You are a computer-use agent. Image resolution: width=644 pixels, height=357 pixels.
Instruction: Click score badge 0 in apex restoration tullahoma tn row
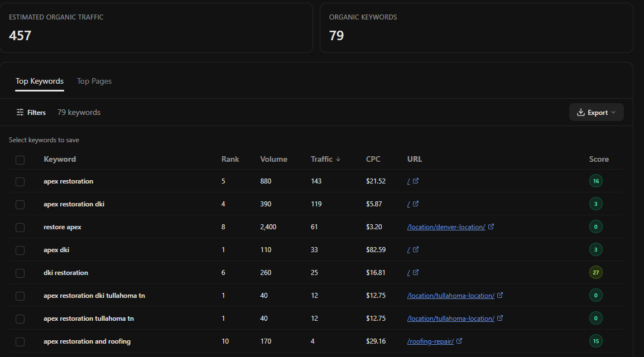(595, 318)
